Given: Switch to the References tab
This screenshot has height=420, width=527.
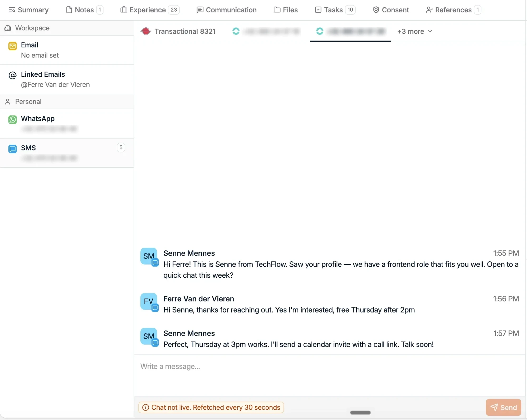Looking at the screenshot, I should click(x=453, y=10).
